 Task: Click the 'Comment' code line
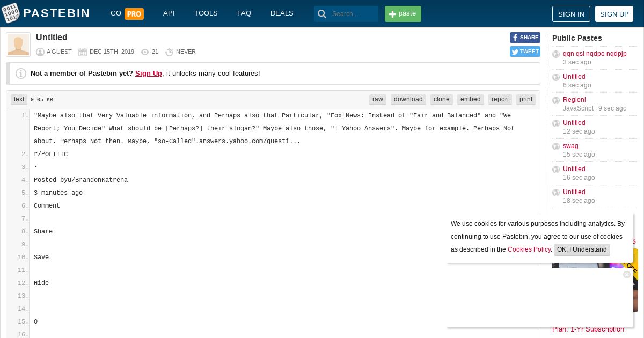point(47,206)
